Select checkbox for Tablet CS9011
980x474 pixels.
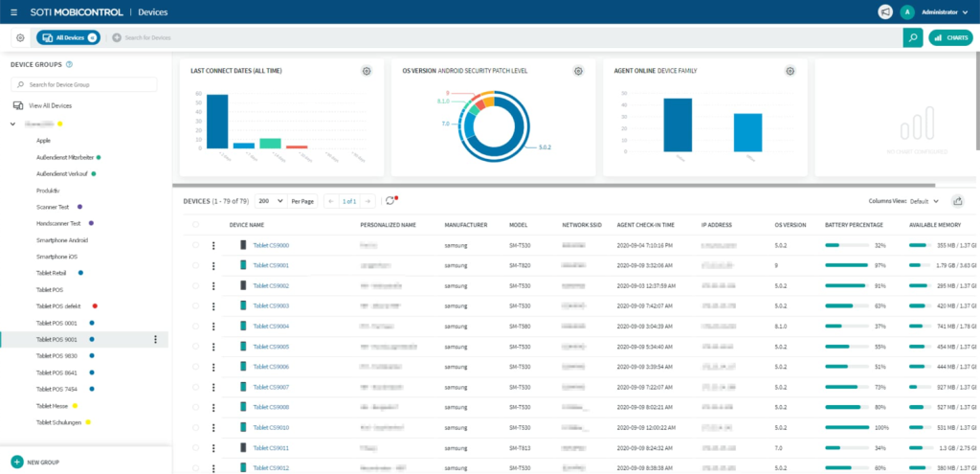tap(195, 448)
